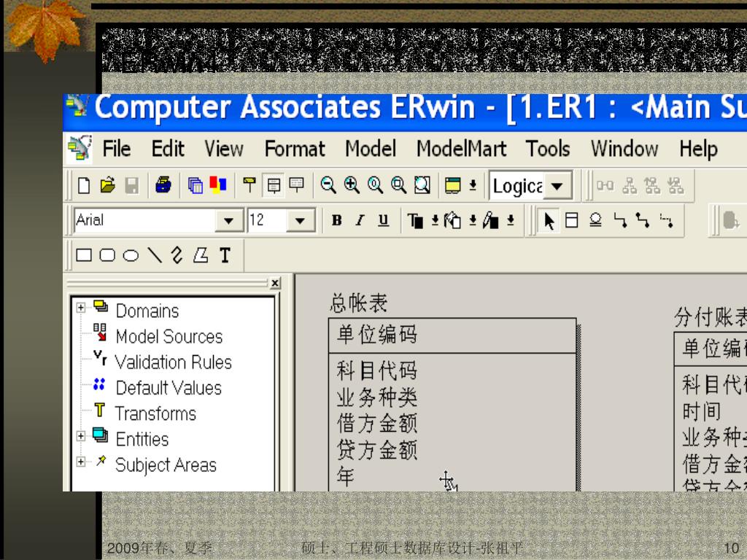Click the New file icon

click(x=84, y=185)
